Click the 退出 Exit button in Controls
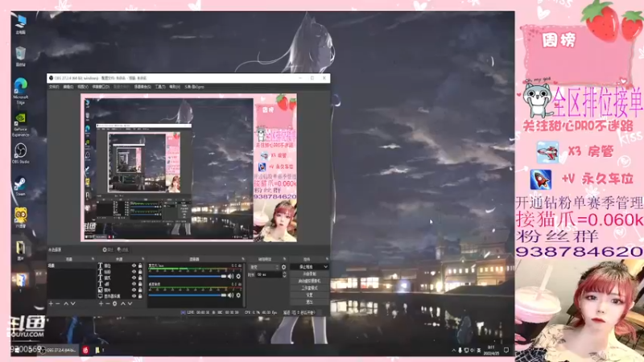 [x=309, y=302]
